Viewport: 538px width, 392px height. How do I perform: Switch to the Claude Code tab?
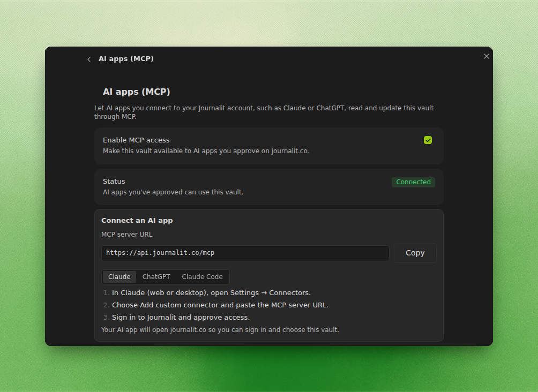point(202,277)
